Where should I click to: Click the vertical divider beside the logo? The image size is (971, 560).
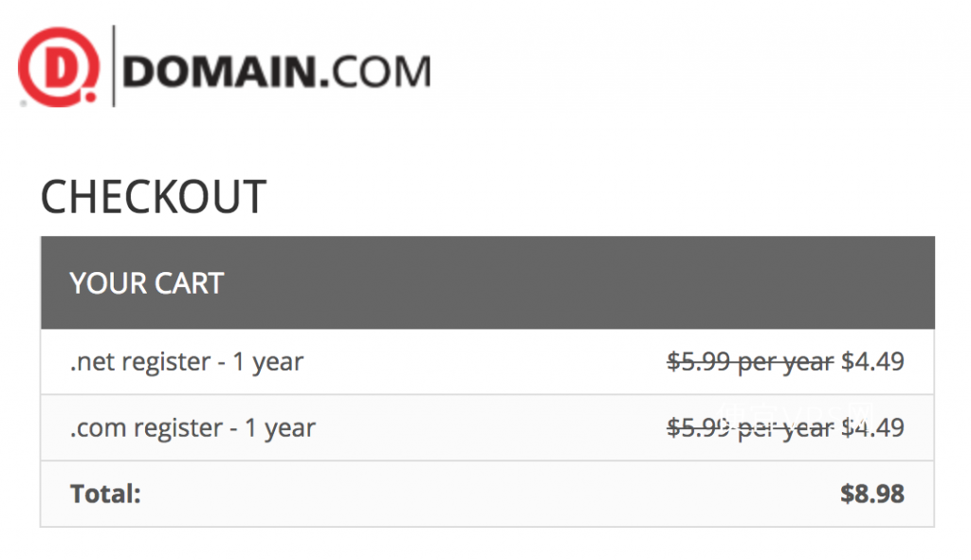[114, 66]
